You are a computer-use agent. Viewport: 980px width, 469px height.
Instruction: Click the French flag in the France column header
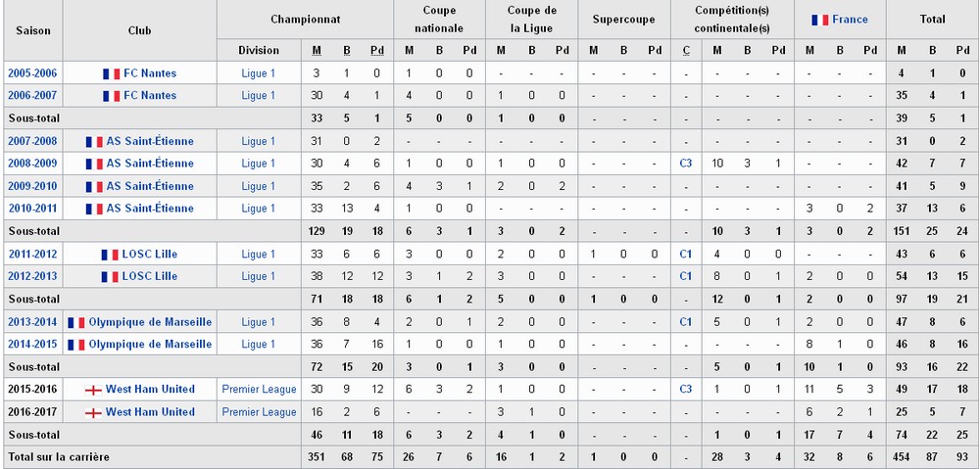click(x=820, y=20)
